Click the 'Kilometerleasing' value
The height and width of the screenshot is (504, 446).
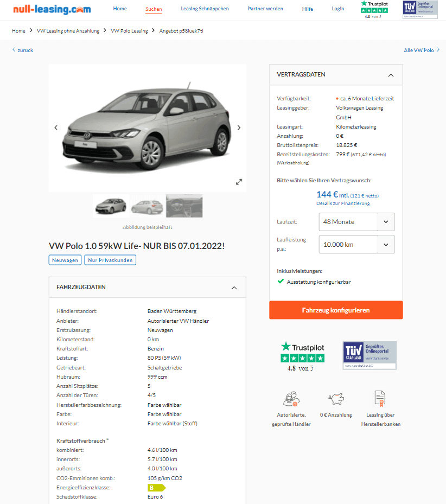(356, 126)
